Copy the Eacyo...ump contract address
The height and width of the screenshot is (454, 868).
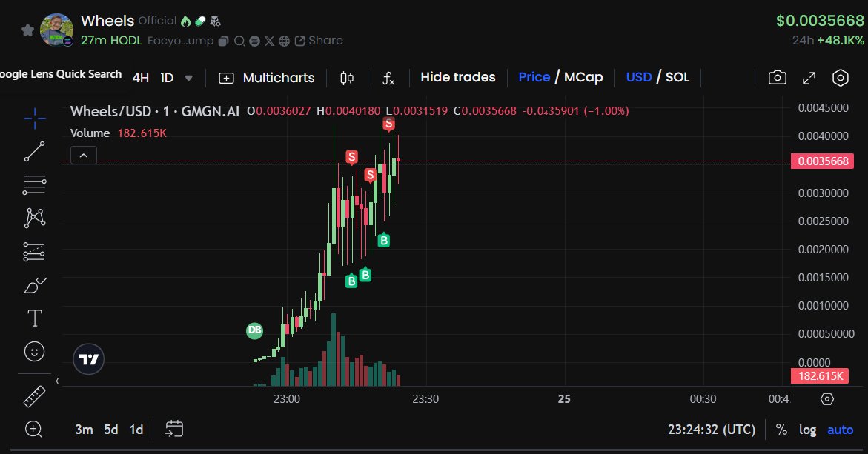point(224,41)
